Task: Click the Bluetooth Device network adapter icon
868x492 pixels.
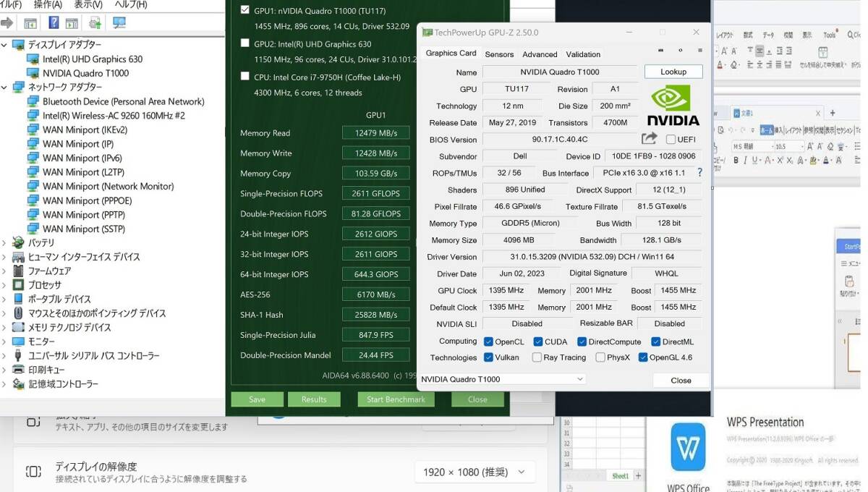Action: click(33, 101)
